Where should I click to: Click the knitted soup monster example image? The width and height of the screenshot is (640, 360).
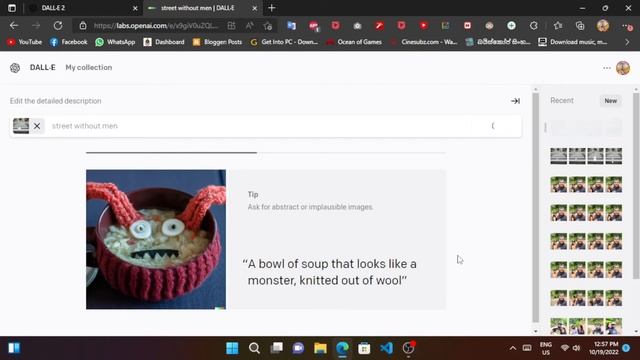pos(156,239)
